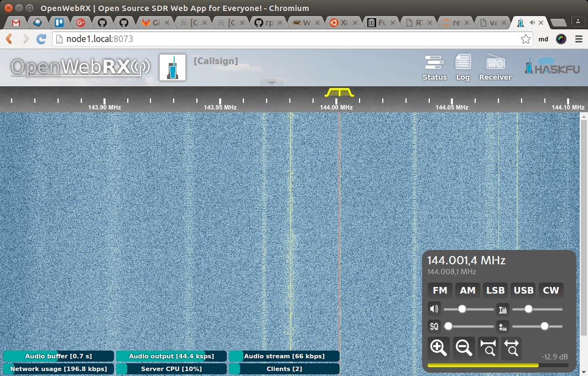
Task: Click the HASKFU logo in the header
Action: (x=551, y=67)
